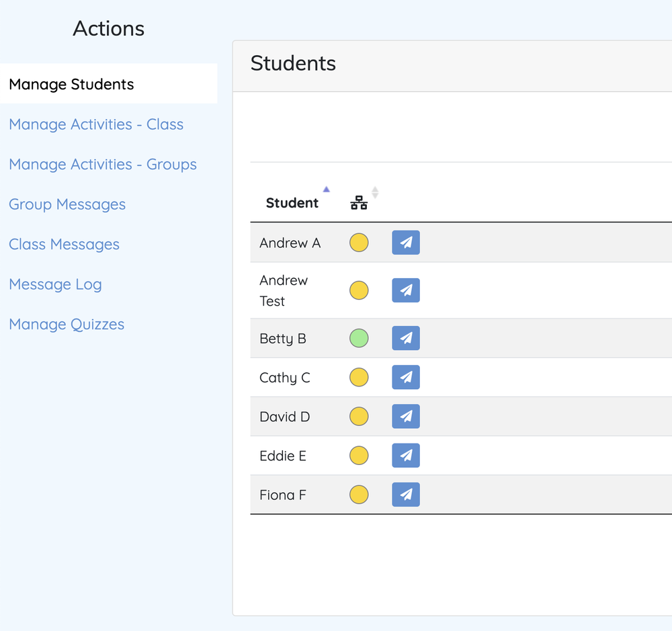This screenshot has width=672, height=631.
Task: Sort table by Student column
Action: click(292, 203)
